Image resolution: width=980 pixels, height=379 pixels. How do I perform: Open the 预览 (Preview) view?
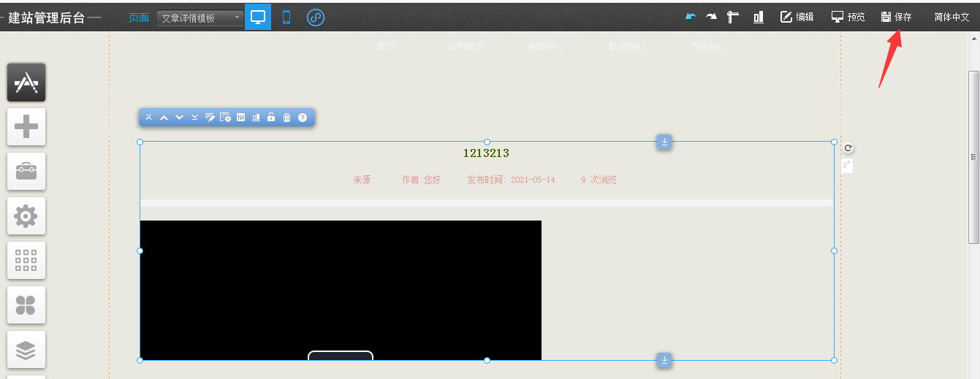coord(848,17)
